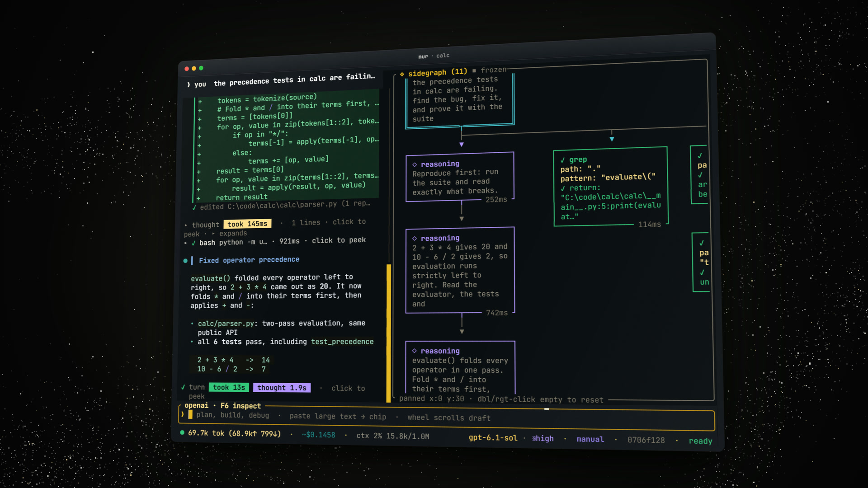The width and height of the screenshot is (868, 488).
Task: Click the blue dot beside 'Fixed operator precedence'
Action: (185, 261)
